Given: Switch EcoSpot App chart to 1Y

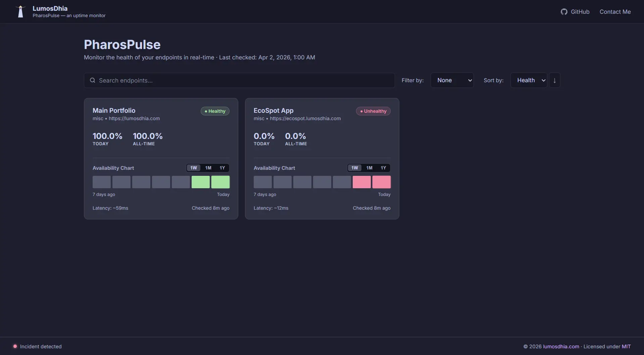Looking at the screenshot, I should coord(383,168).
